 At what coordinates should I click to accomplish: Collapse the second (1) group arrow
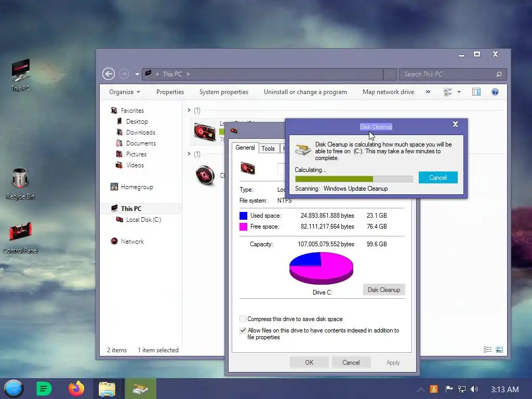tap(189, 154)
